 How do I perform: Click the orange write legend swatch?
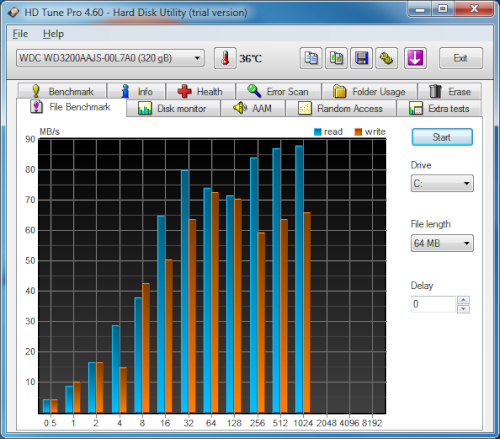(358, 132)
